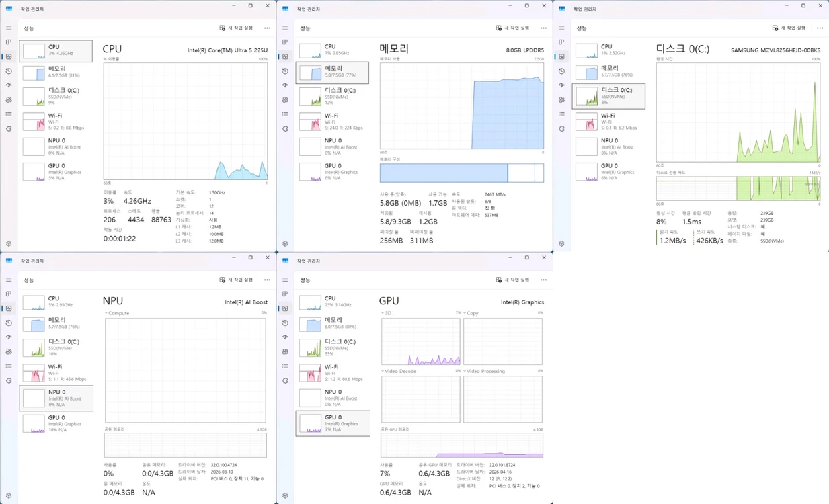Select 메모리 item in CPU window list

tap(56, 72)
